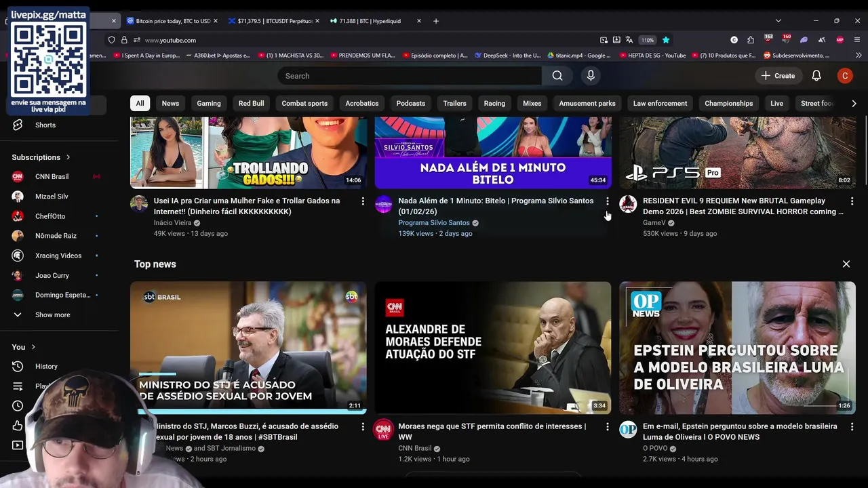The image size is (868, 488).
Task: Open the account avatar menu
Action: (x=845, y=76)
